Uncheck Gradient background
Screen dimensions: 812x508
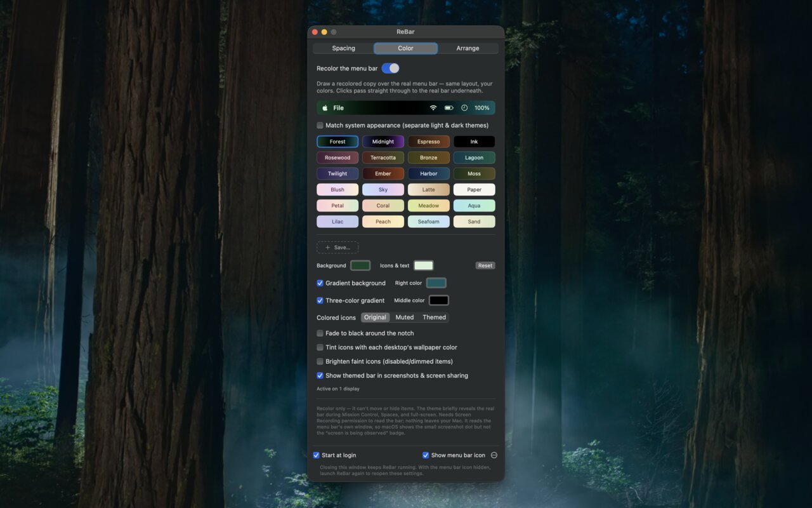(320, 283)
